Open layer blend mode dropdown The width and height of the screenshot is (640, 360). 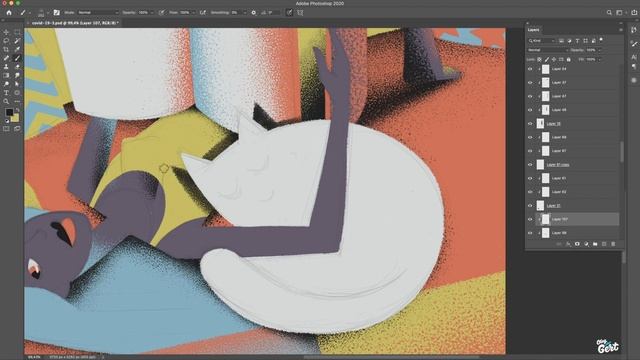(x=547, y=50)
